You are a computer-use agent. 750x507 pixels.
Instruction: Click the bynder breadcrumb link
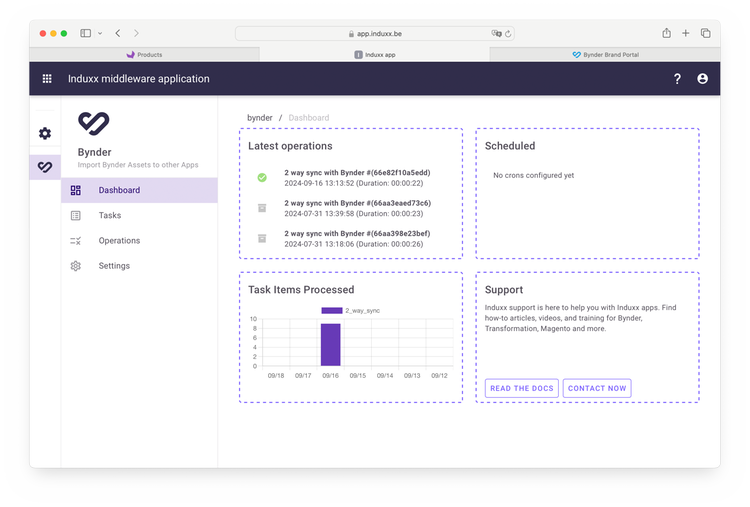pyautogui.click(x=260, y=118)
